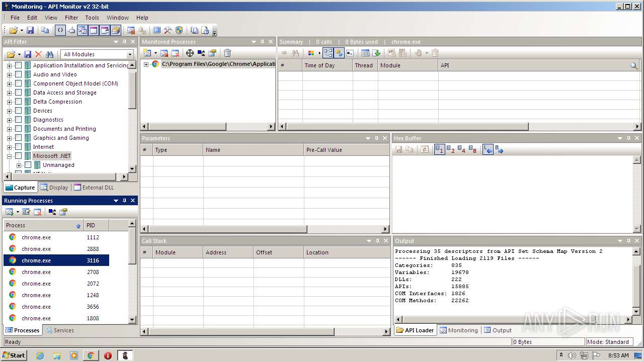Toggle the call ID hash icon in Summary
The width and height of the screenshot is (644, 362).
(x=350, y=53)
